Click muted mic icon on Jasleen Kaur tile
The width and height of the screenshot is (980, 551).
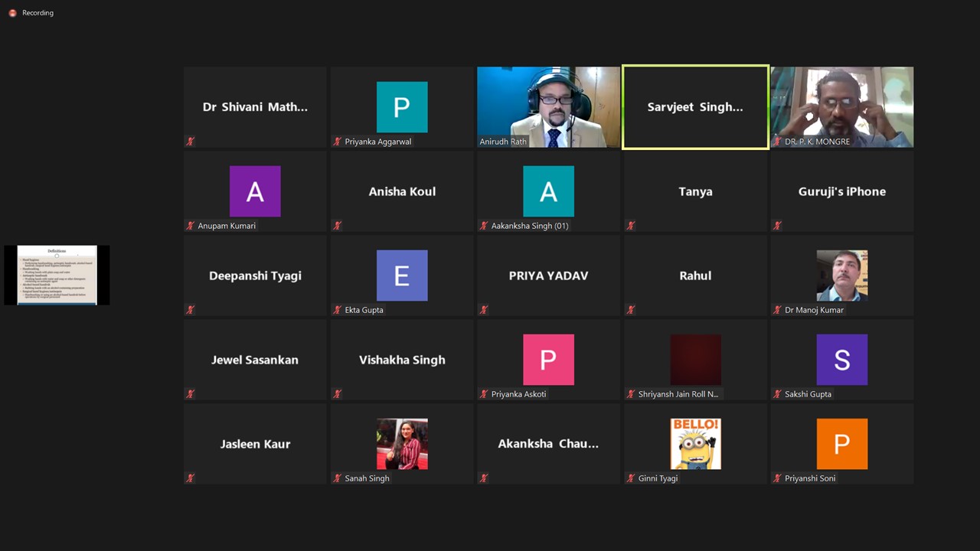click(x=190, y=478)
